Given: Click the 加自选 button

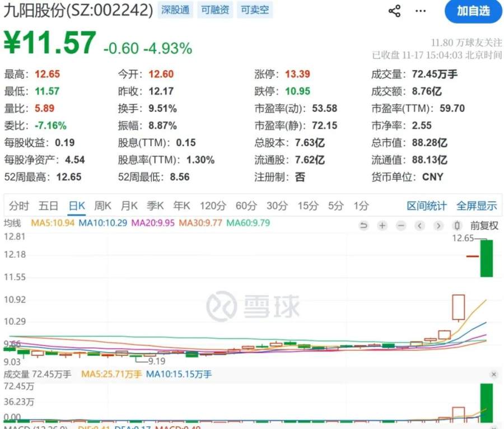Looking at the screenshot, I should point(473,11).
